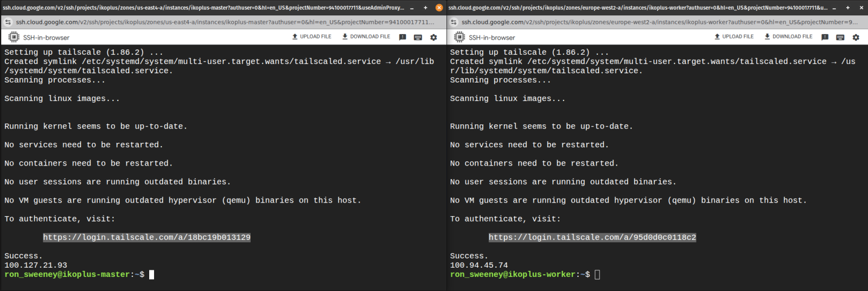Click 'No user sessions are running outdated binaries.' in worker terminal

point(563,181)
